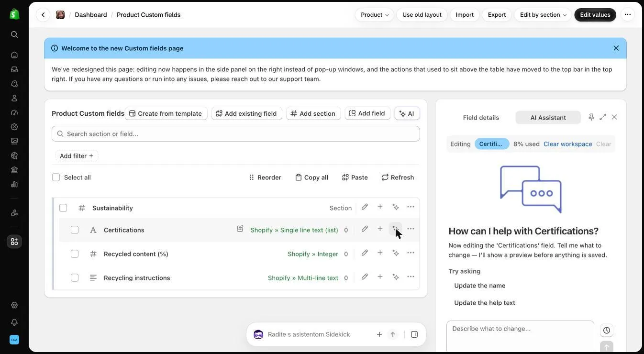Click Clear workspace link
Image resolution: width=644 pixels, height=354 pixels.
[x=568, y=144]
